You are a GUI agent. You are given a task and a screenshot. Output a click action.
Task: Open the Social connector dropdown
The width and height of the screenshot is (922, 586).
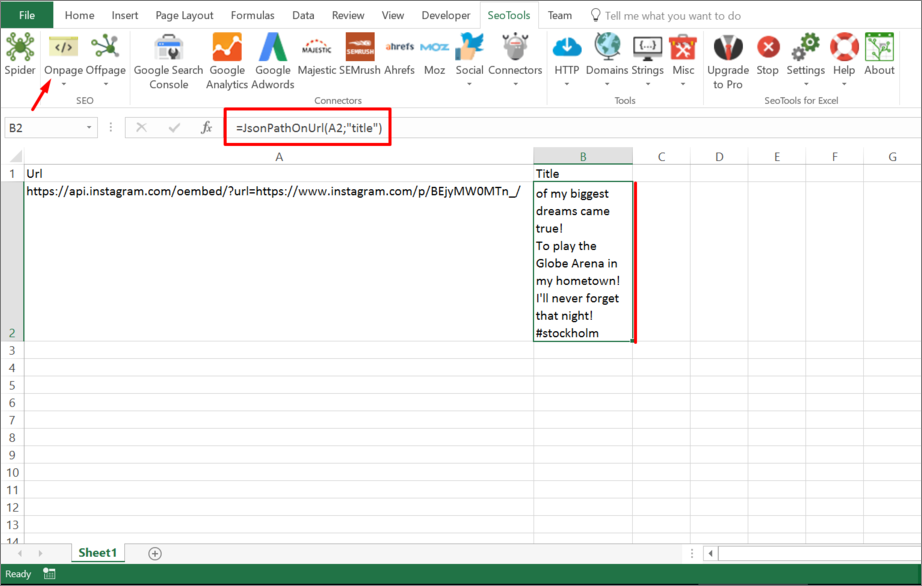[469, 83]
